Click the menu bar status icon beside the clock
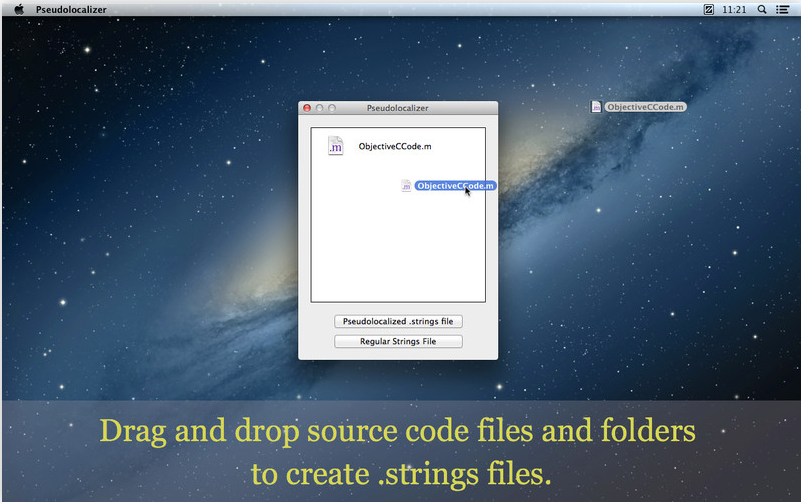This screenshot has width=801, height=502. (x=709, y=9)
